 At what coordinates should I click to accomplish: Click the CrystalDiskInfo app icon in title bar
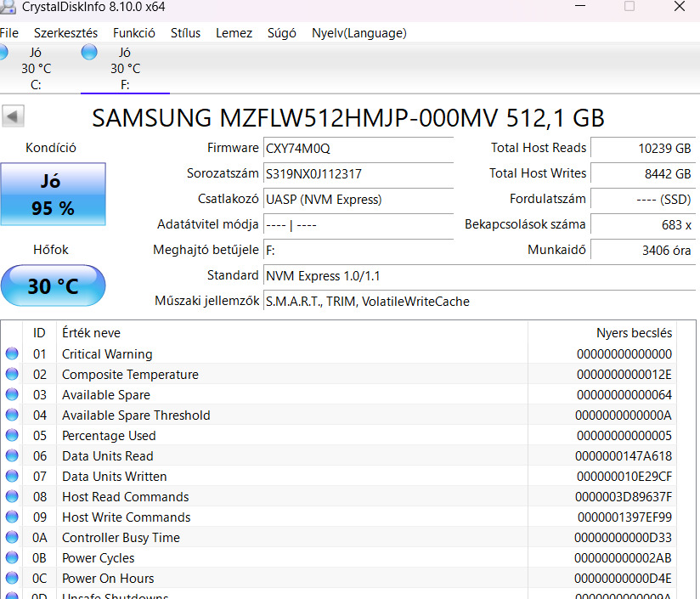coord(7,7)
